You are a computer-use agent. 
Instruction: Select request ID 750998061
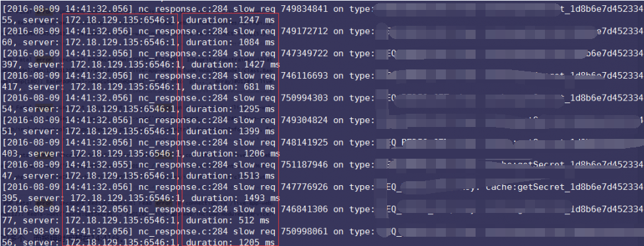click(x=304, y=231)
